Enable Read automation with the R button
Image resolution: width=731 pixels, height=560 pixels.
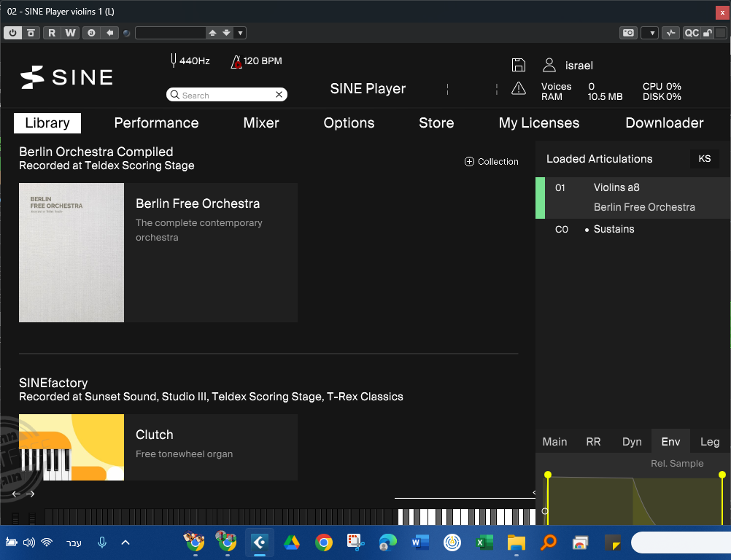pyautogui.click(x=52, y=33)
